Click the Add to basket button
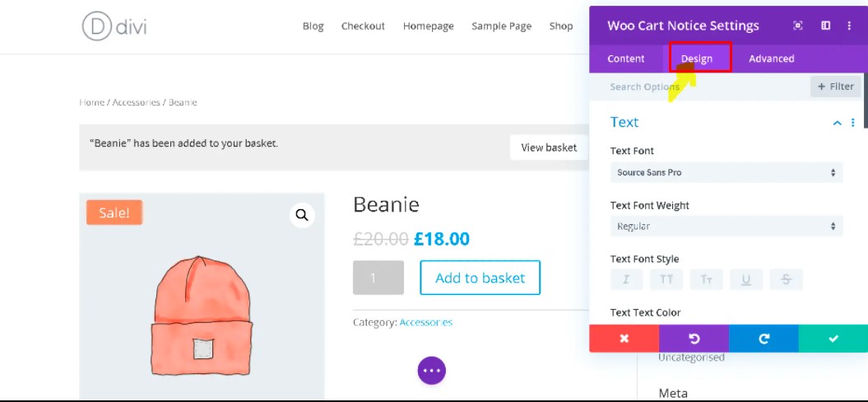Image resolution: width=868 pixels, height=402 pixels. tap(480, 278)
